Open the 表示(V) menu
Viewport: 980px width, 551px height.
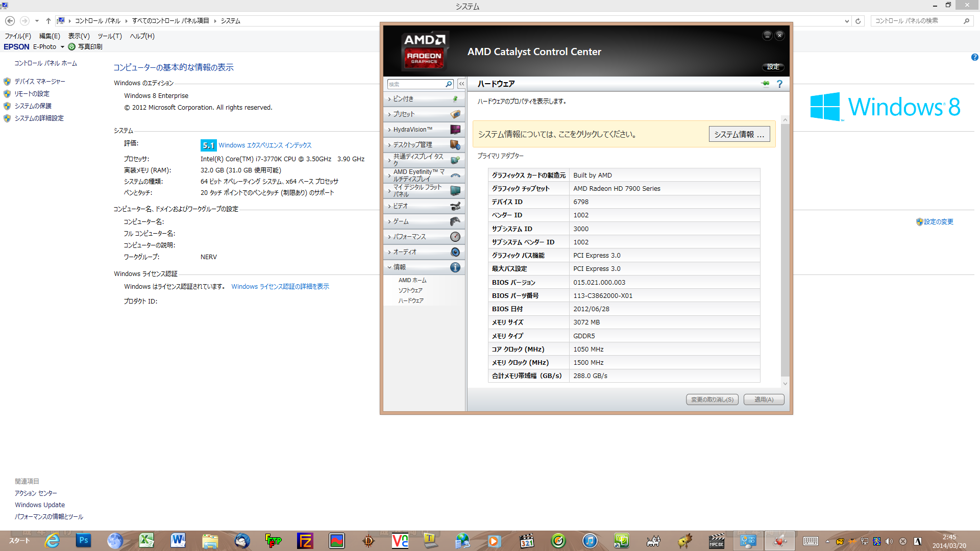point(79,36)
